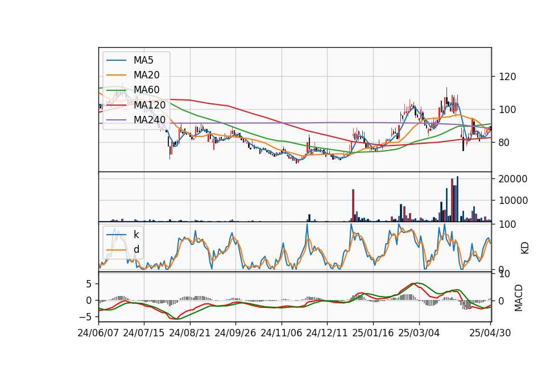Click the MA120 legend label
The width and height of the screenshot is (546, 392).
150,105
